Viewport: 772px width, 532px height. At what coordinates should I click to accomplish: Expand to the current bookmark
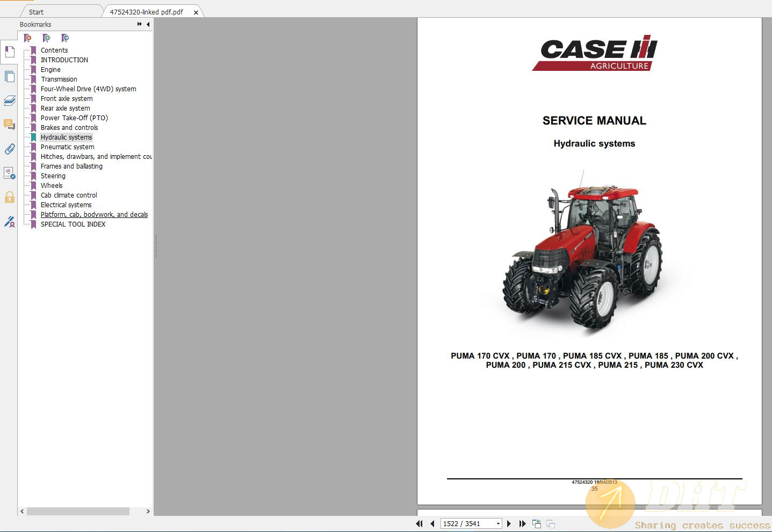pos(64,38)
